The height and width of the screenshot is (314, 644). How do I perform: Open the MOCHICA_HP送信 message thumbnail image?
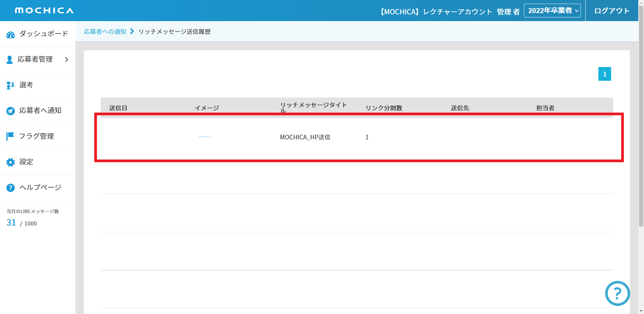205,137
